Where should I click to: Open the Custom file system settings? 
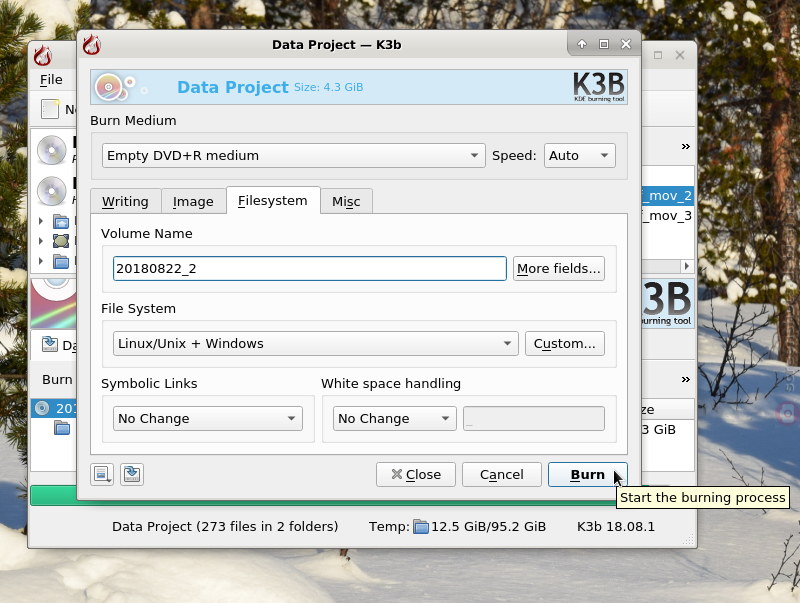click(565, 343)
